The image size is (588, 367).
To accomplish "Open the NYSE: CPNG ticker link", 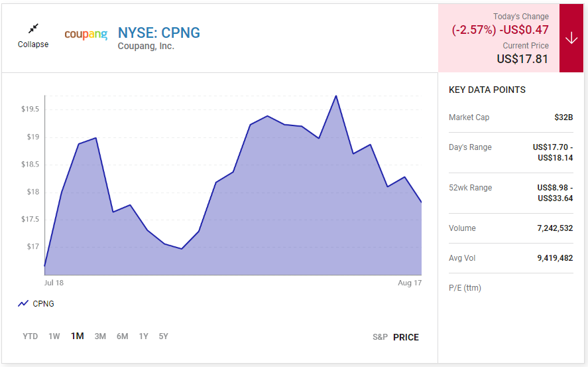I will [159, 33].
